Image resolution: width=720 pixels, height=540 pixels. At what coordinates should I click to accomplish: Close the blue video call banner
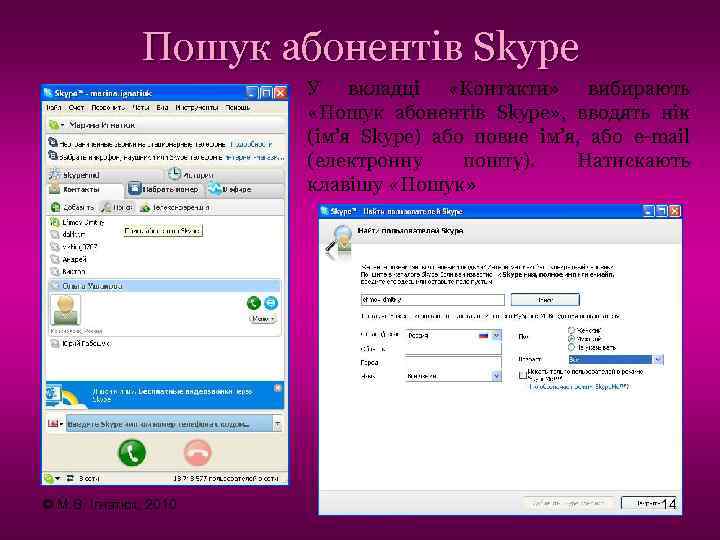(277, 388)
